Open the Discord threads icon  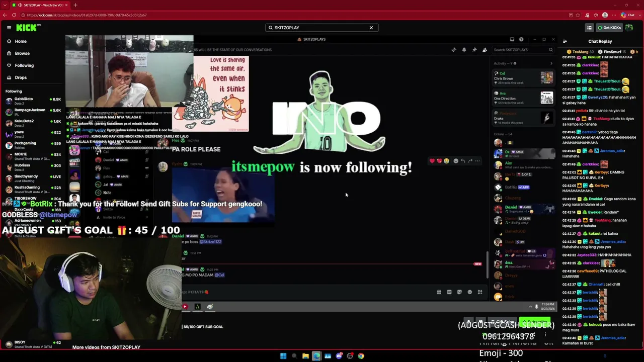454,50
